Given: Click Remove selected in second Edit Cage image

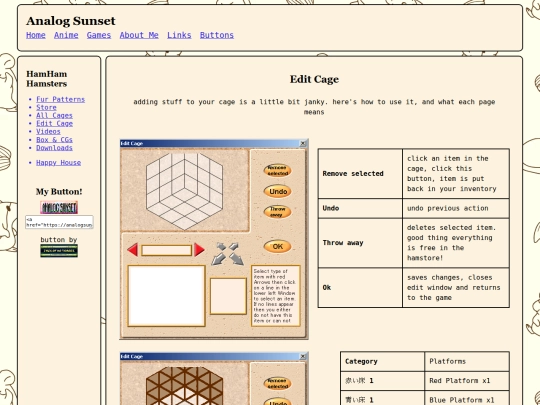Looking at the screenshot, I should point(278,384).
